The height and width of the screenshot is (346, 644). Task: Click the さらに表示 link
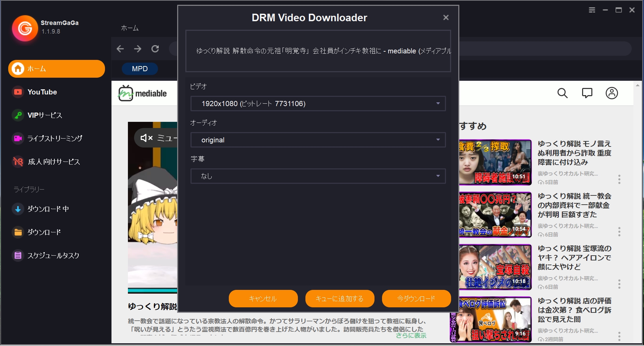[410, 336]
